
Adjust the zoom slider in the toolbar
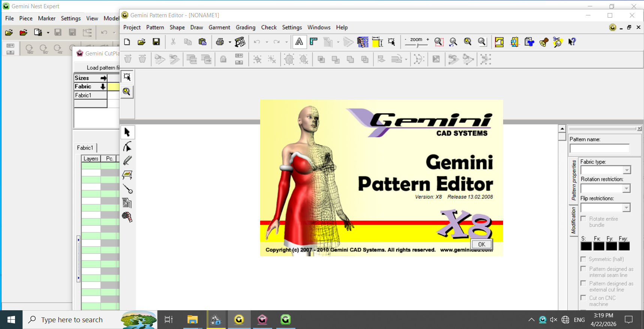click(x=417, y=45)
